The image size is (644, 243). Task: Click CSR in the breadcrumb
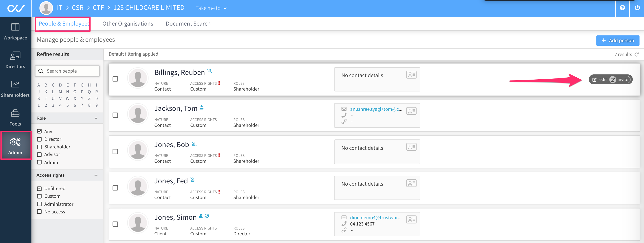(78, 8)
